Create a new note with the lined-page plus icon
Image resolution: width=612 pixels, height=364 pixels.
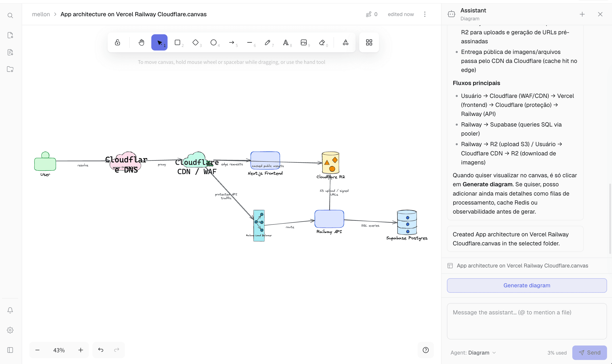click(x=10, y=52)
